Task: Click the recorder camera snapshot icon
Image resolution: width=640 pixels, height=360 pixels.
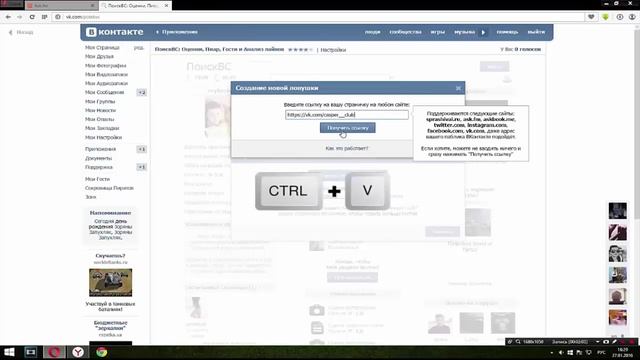Action: [x=606, y=342]
